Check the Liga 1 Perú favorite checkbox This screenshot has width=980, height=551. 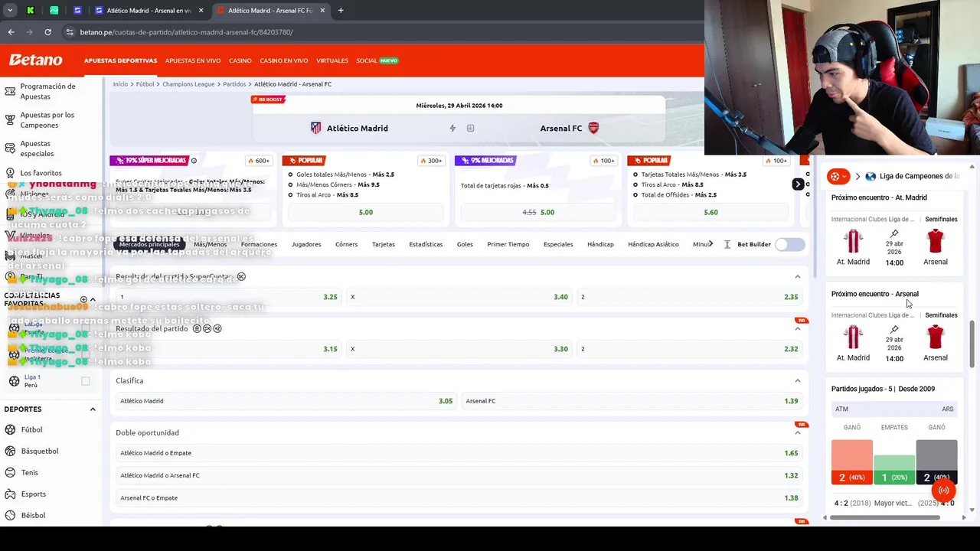coord(86,381)
